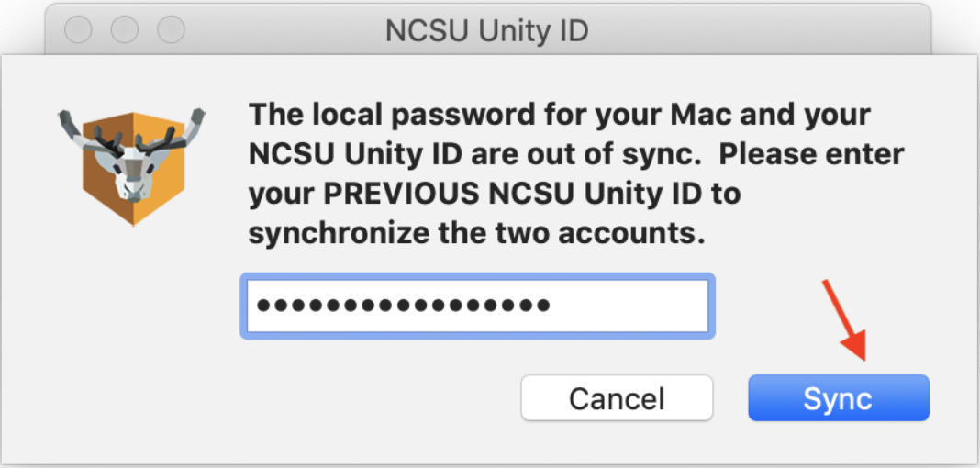Click the password dots in the field
The image size is (980, 468).
click(404, 306)
